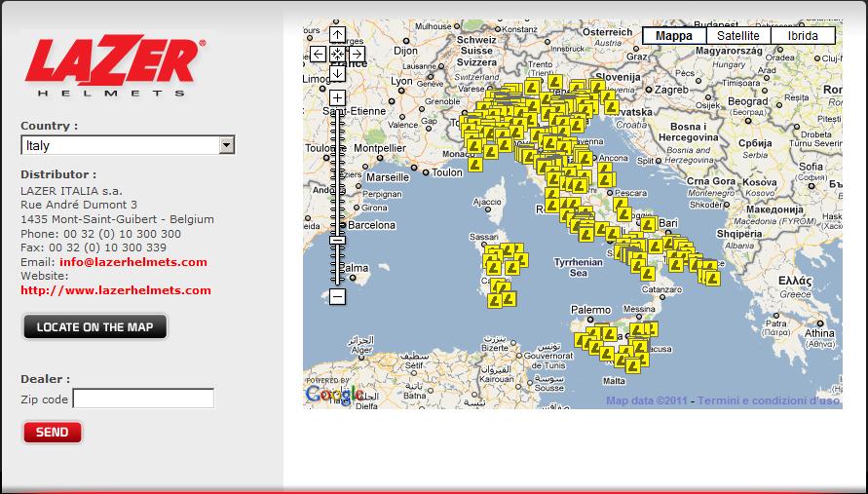Pan the map right with arrow button
The height and width of the screenshot is (494, 868).
(x=357, y=54)
